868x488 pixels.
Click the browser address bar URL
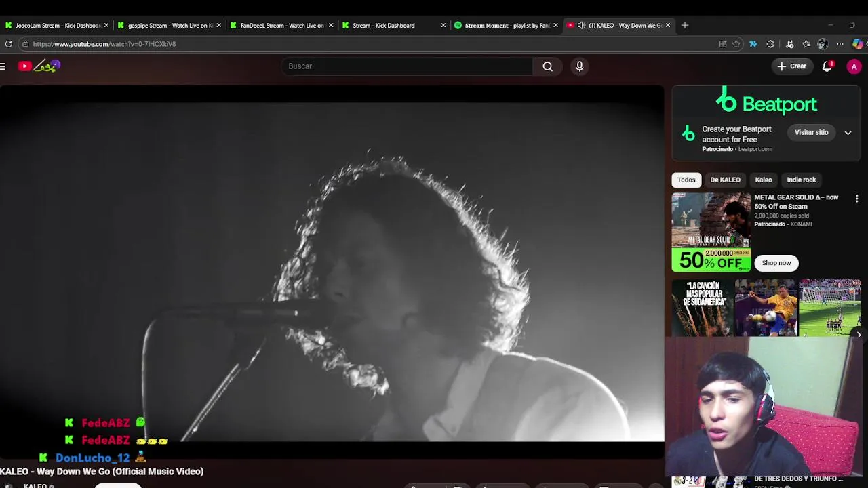coord(104,44)
